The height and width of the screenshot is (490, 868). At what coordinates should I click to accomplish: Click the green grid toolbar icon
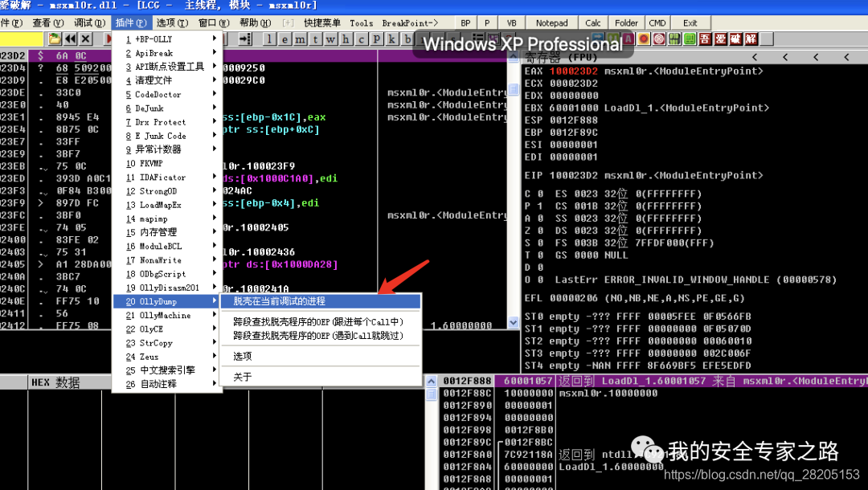pos(674,39)
